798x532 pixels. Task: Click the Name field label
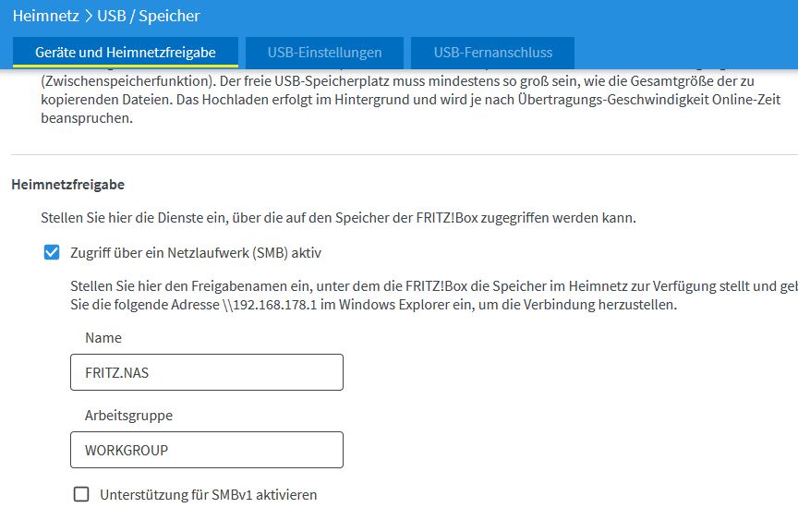[x=103, y=338]
